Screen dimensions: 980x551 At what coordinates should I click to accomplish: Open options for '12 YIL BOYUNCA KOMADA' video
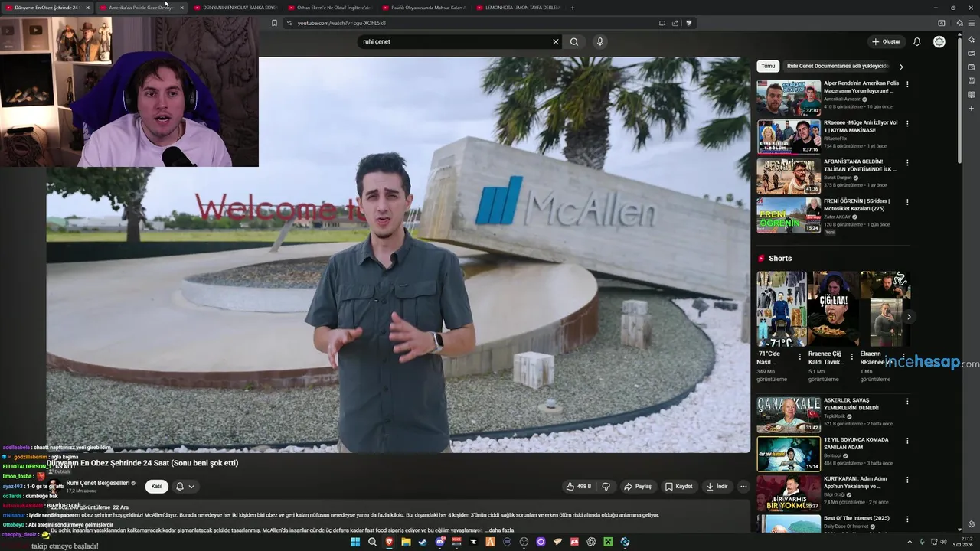click(x=907, y=441)
